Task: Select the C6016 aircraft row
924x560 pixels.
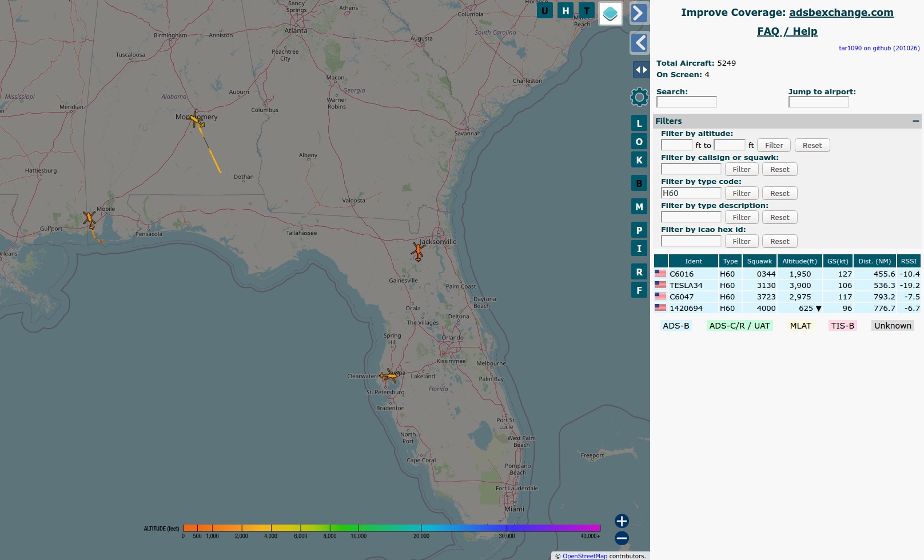Action: coord(787,274)
